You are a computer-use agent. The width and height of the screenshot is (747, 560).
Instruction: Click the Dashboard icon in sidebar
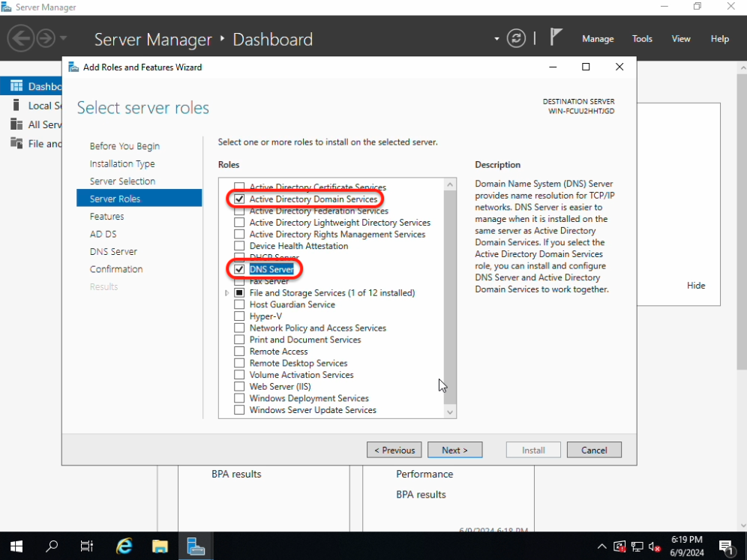pyautogui.click(x=16, y=85)
